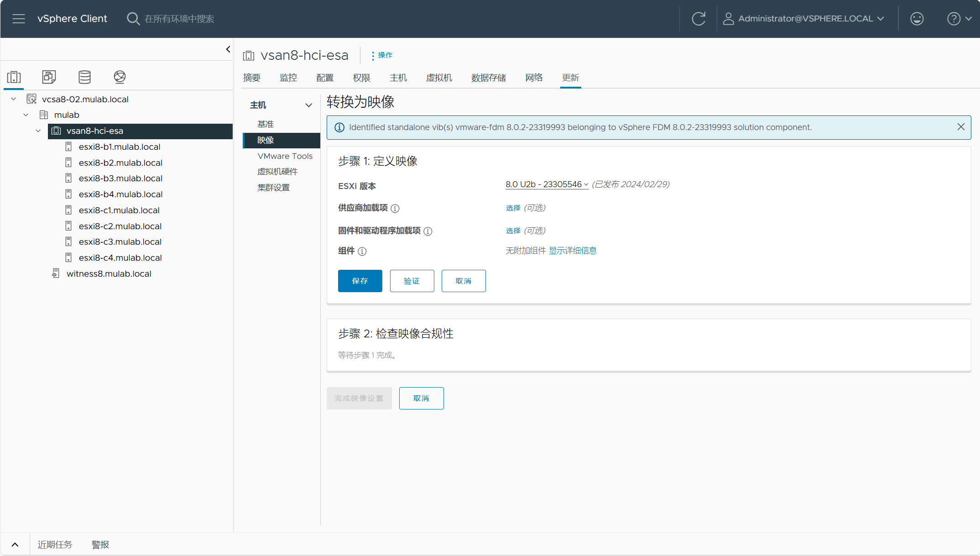Expand the bottom tasks panel chevron
This screenshot has height=556, width=980.
[x=15, y=545]
